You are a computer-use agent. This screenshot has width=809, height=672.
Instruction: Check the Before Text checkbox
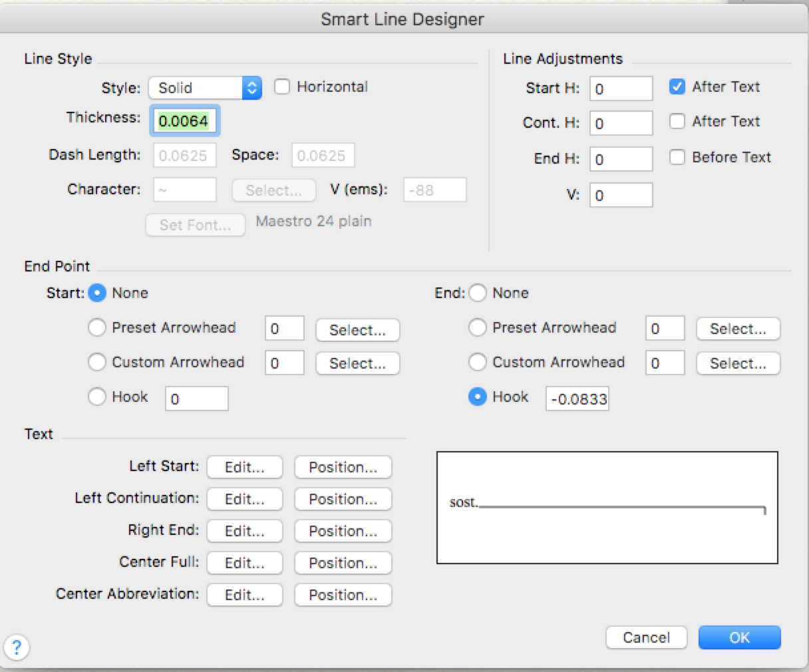[x=677, y=158]
